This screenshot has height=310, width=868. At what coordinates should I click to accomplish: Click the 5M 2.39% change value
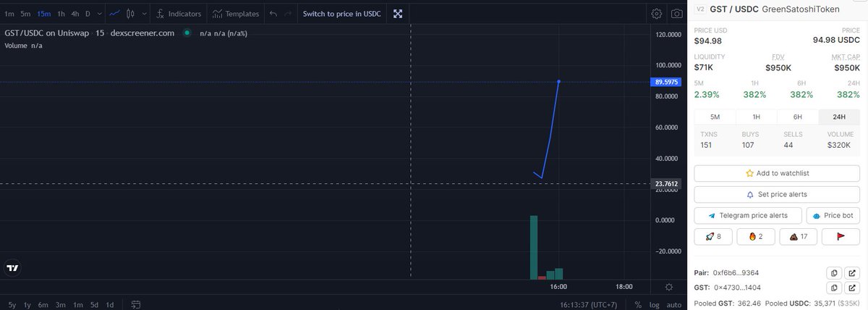(x=705, y=95)
